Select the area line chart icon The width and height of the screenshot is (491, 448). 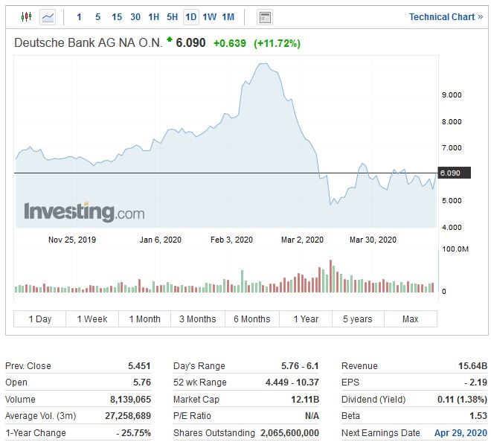[48, 17]
